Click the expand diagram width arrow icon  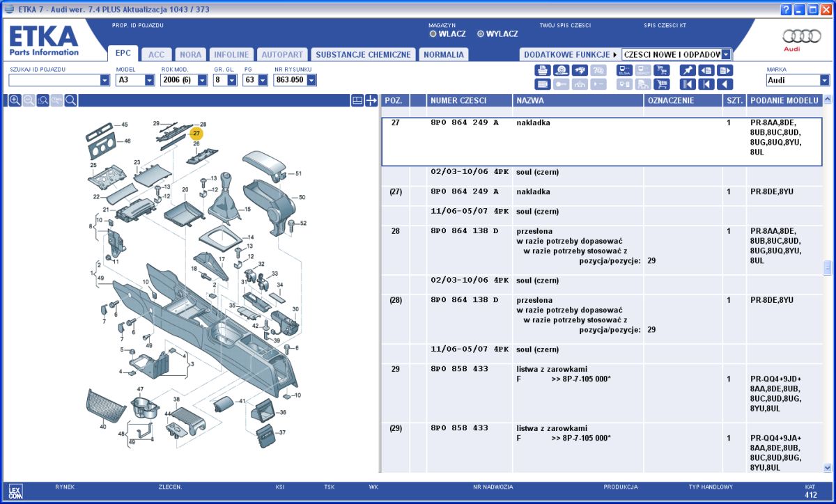pyautogui.click(x=371, y=100)
